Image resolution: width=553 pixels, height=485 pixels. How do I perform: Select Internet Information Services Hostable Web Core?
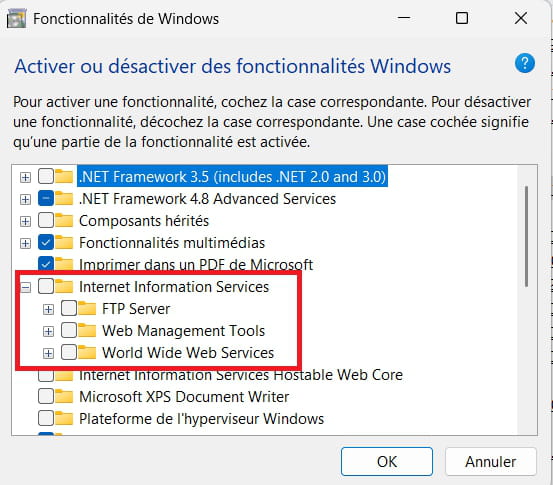click(241, 375)
